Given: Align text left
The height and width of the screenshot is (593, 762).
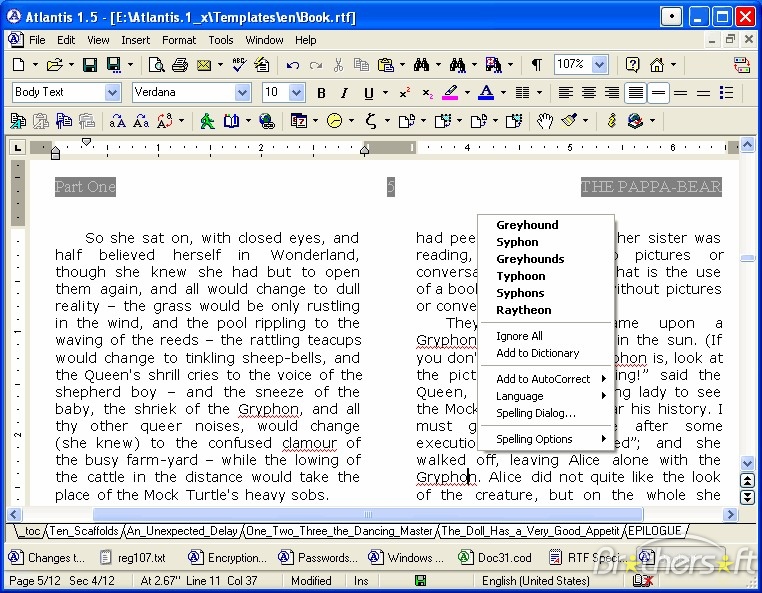Looking at the screenshot, I should (565, 92).
